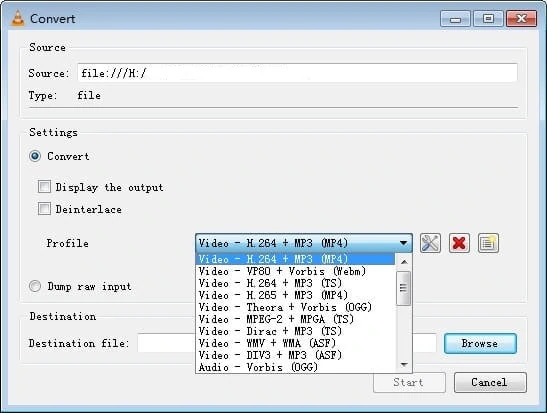Click the profile list scrollbar thumb
The width and height of the screenshot is (547, 413).
tap(404, 288)
